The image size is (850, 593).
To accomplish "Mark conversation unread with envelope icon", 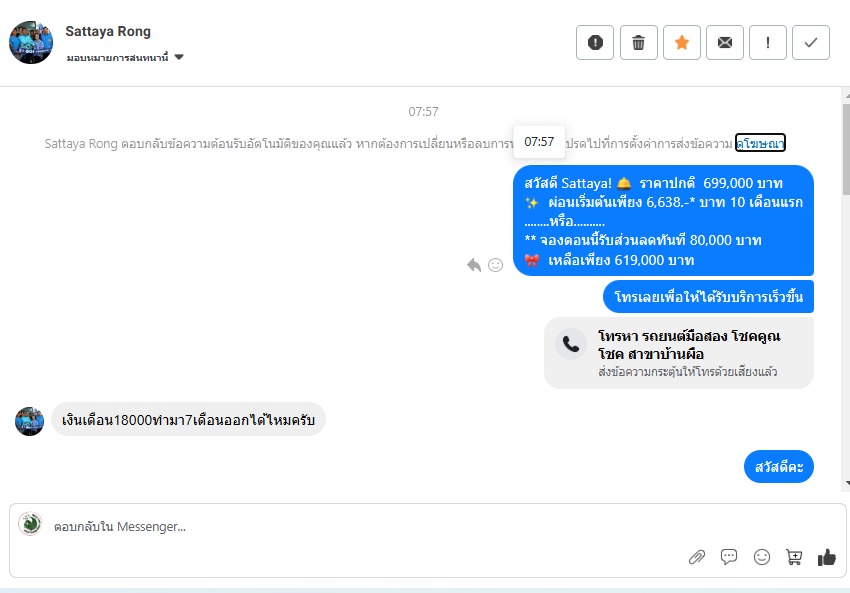I will point(725,42).
